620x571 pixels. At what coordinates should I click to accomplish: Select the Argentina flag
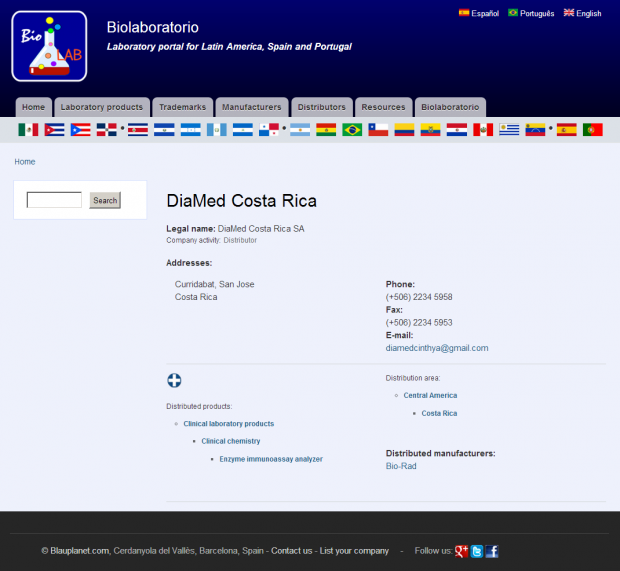300,130
